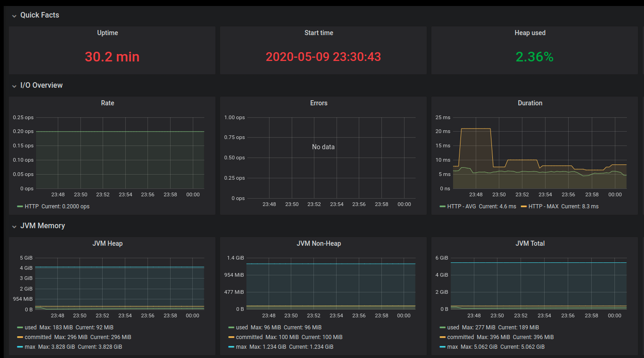The height and width of the screenshot is (358, 644).
Task: Click Max: 277 MiB in JVM Total legend
Action: (x=479, y=328)
